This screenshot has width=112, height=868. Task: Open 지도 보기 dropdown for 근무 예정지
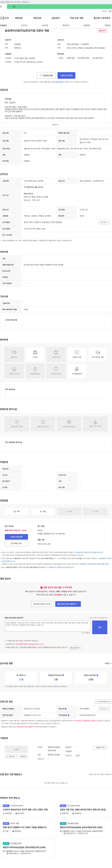pyautogui.click(x=104, y=222)
